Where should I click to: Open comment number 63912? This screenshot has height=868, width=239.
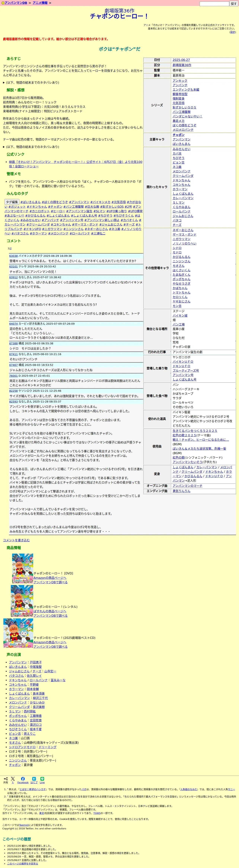14,277
